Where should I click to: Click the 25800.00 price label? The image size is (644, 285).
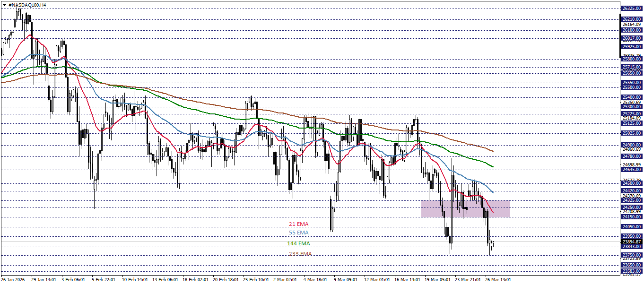[x=632, y=60]
